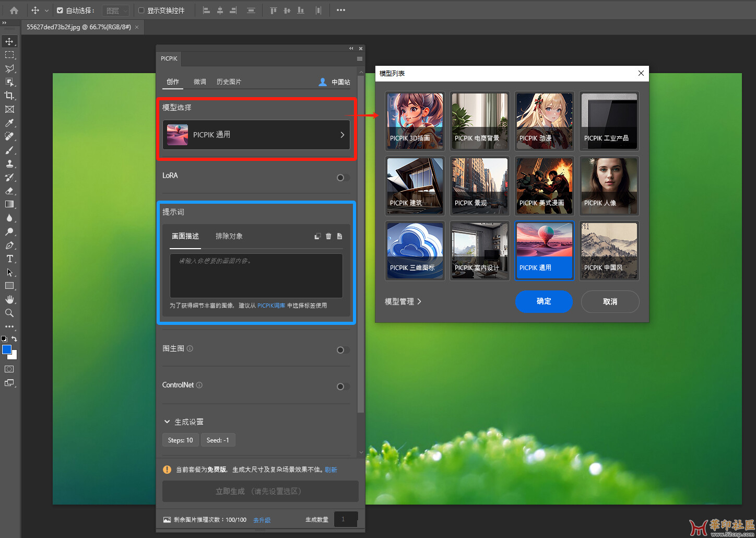Click the document icon in prompt box

coord(339,236)
